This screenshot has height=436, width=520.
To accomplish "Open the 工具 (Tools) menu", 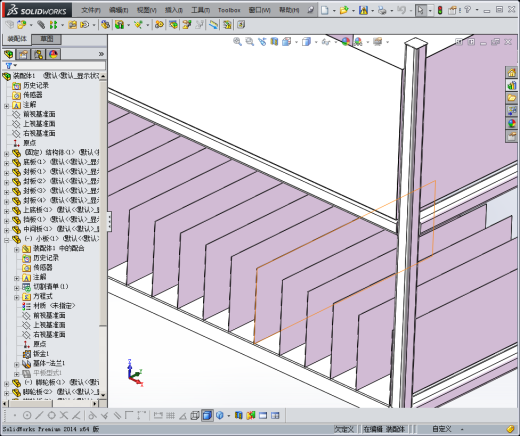I will pos(201,10).
